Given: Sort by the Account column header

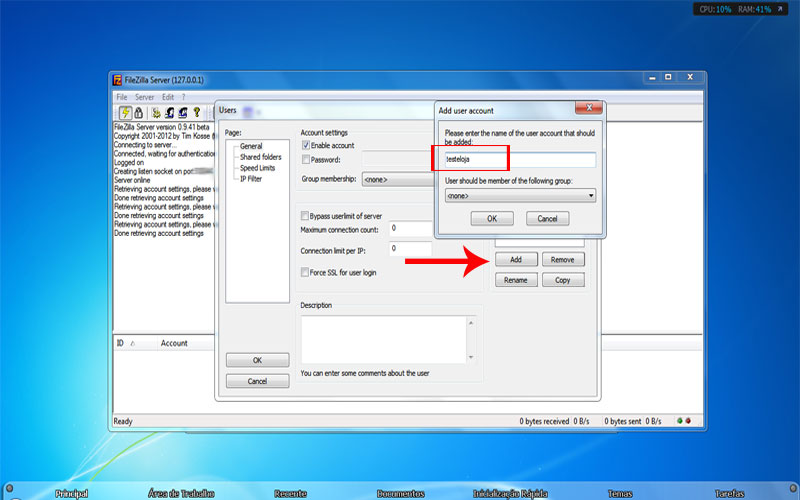Looking at the screenshot, I should (174, 343).
